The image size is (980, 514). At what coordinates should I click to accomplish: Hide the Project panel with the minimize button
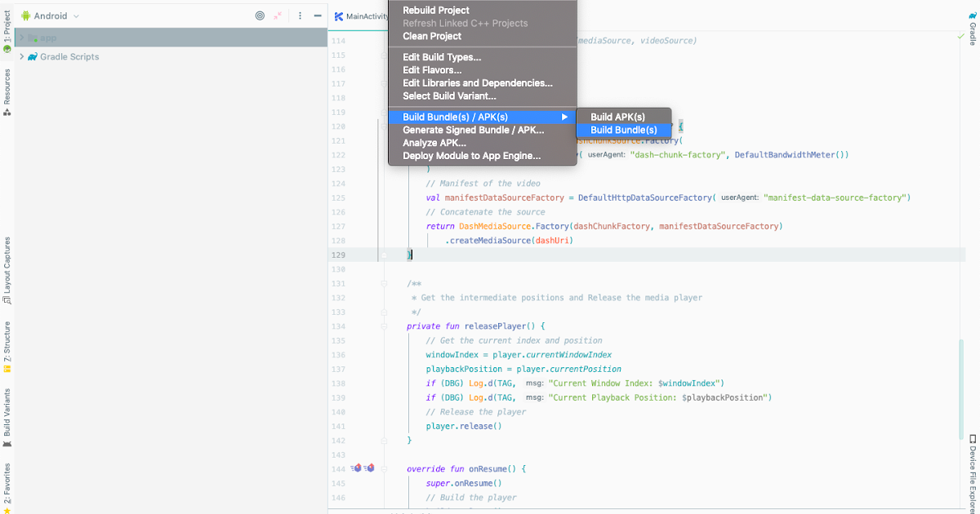[x=318, y=16]
